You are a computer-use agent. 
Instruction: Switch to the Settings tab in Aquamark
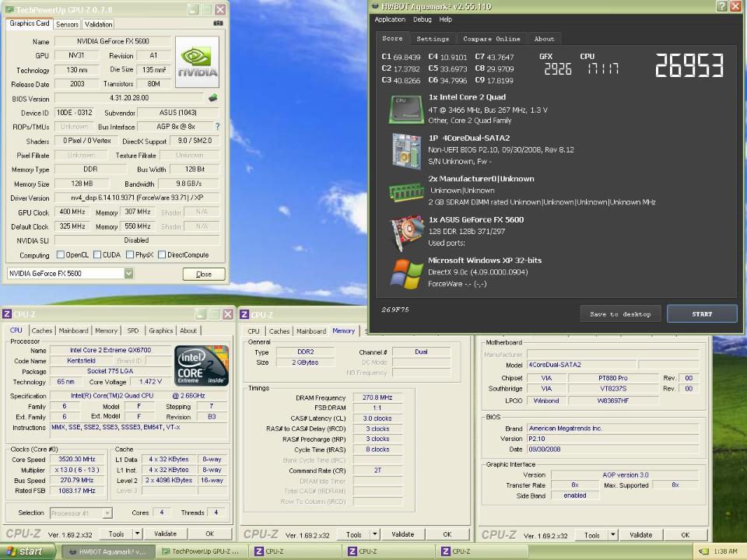433,39
